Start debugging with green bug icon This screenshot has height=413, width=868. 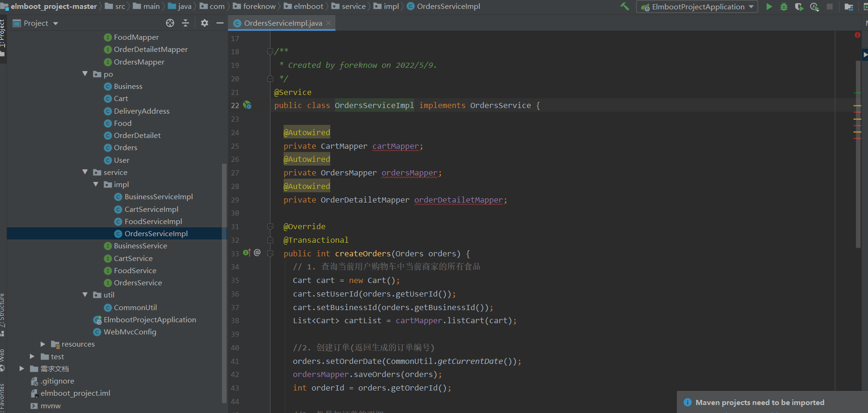784,7
